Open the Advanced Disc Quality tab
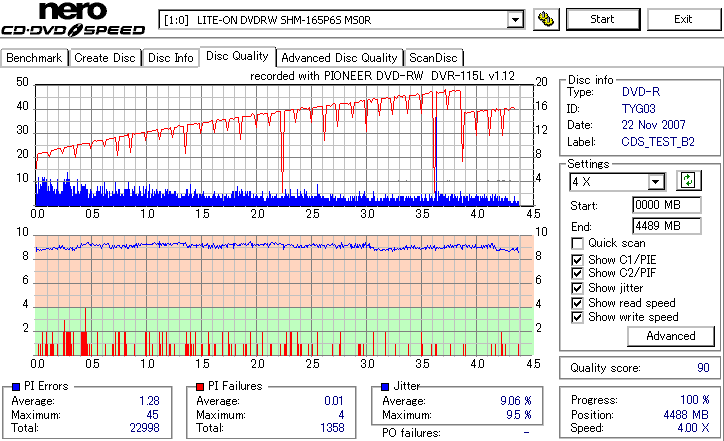724x441 pixels. pyautogui.click(x=339, y=58)
